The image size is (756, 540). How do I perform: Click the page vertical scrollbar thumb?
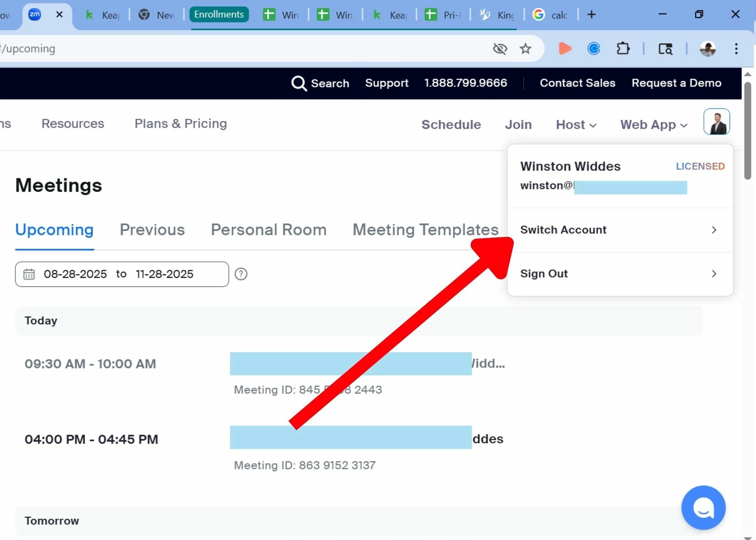pyautogui.click(x=747, y=130)
